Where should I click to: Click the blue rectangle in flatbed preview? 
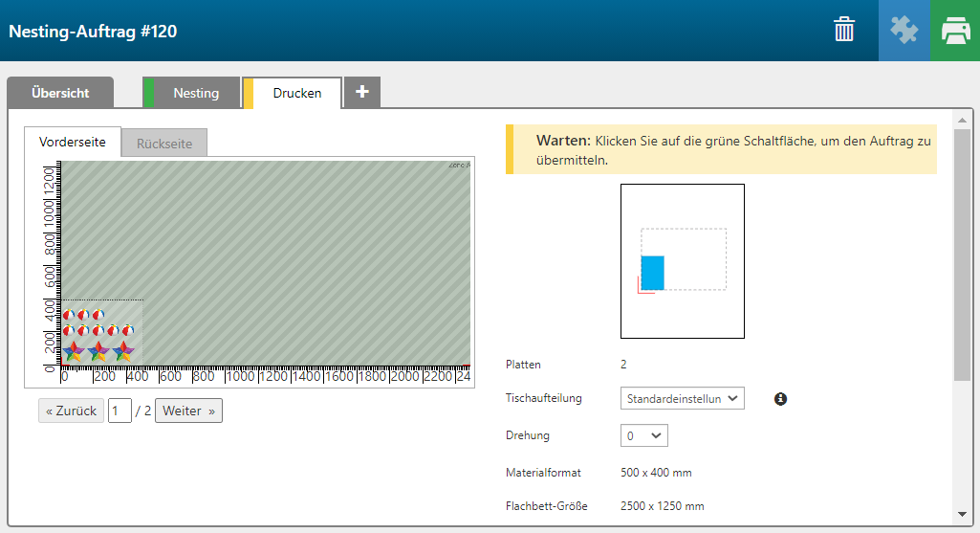[652, 273]
